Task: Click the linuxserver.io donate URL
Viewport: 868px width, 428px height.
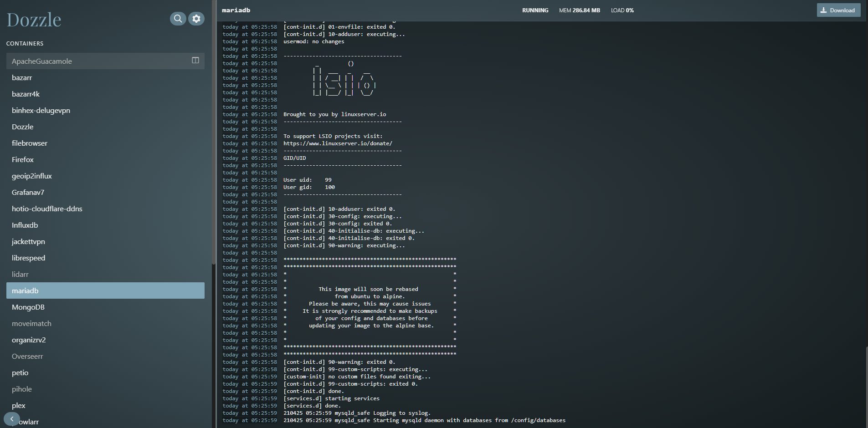Action: (x=338, y=143)
